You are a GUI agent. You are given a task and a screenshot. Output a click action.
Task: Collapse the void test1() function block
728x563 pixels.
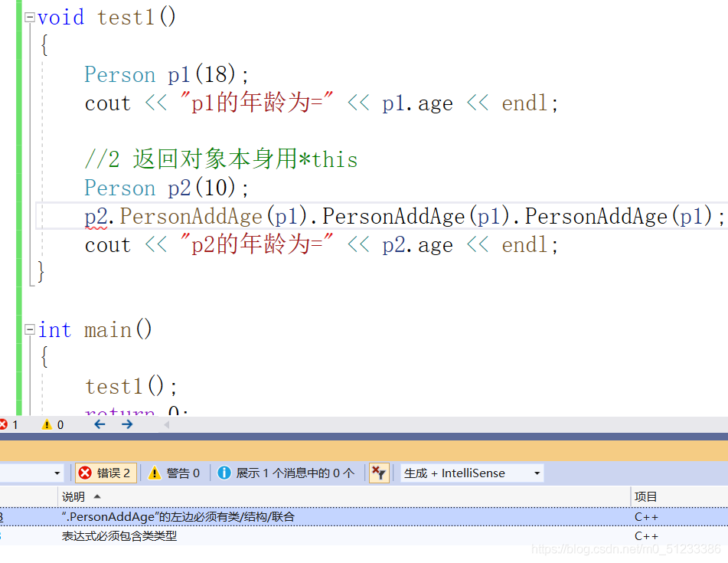point(29,18)
